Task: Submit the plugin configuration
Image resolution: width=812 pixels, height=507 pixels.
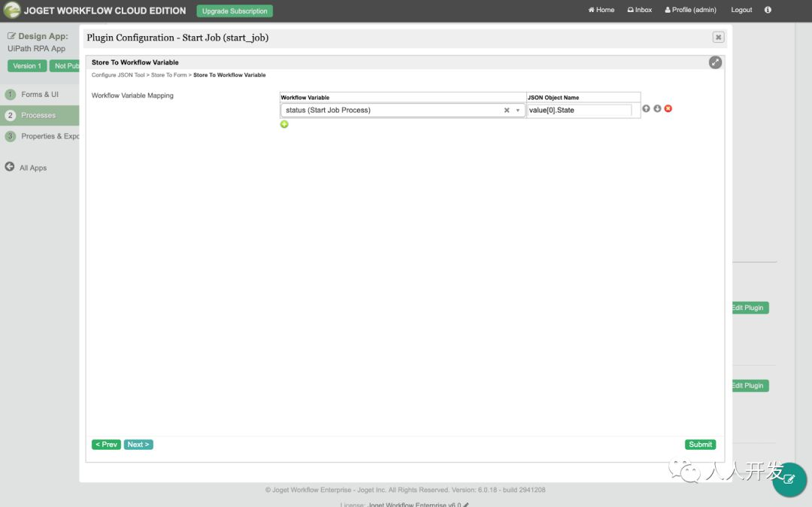Action: [x=700, y=445]
